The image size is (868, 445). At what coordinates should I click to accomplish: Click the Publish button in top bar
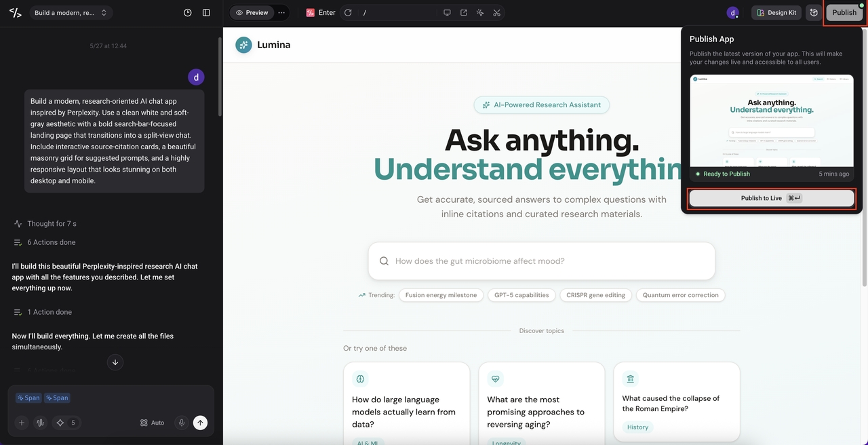844,13
